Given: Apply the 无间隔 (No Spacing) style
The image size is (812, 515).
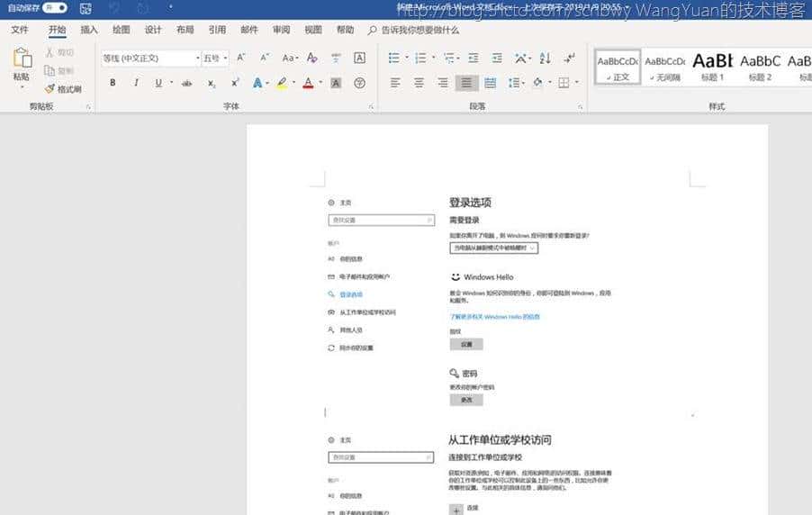Looking at the screenshot, I should (x=665, y=68).
